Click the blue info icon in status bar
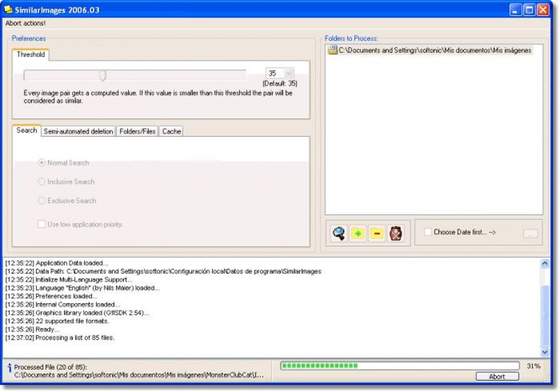Screen dimensions: 560x392 pos(9,368)
